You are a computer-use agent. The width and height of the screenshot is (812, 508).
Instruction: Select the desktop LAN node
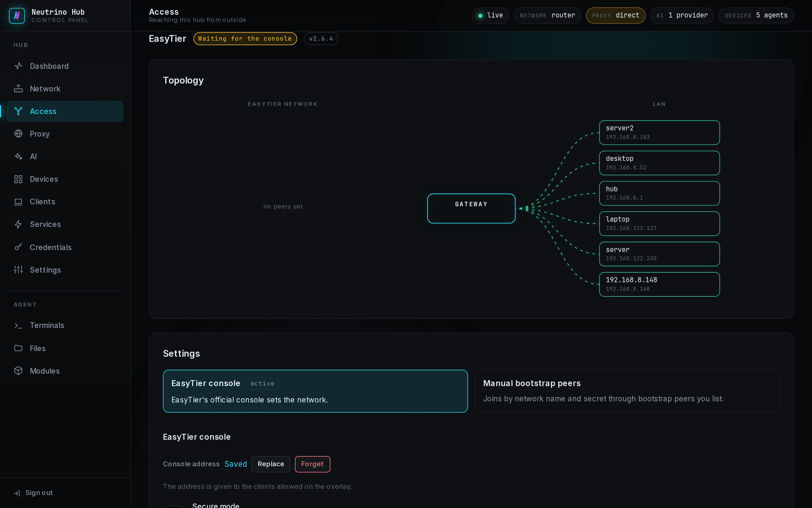click(659, 163)
